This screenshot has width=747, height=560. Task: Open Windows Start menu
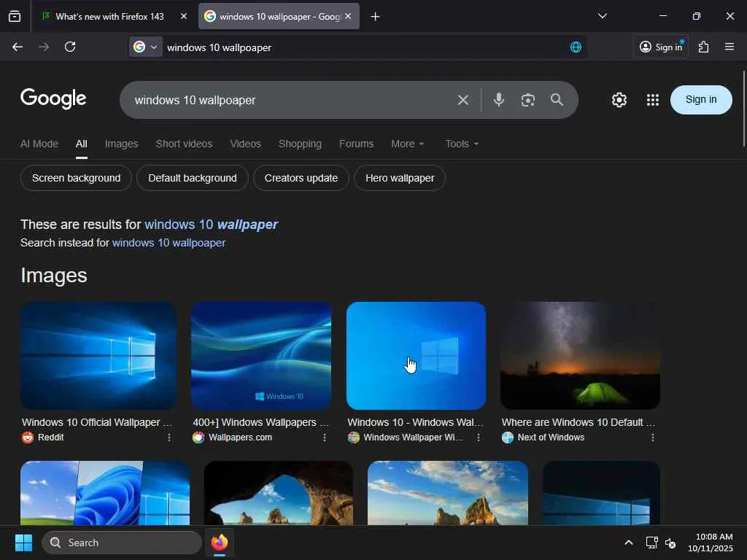click(x=23, y=542)
